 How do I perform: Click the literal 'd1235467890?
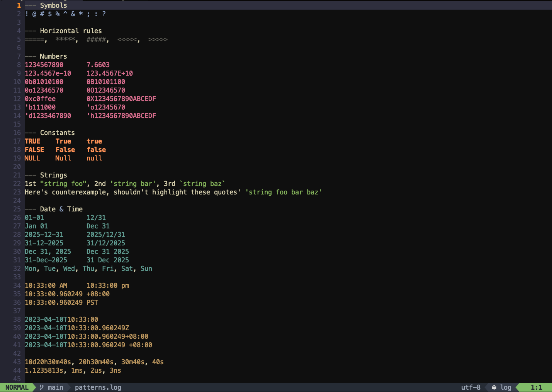tap(48, 116)
